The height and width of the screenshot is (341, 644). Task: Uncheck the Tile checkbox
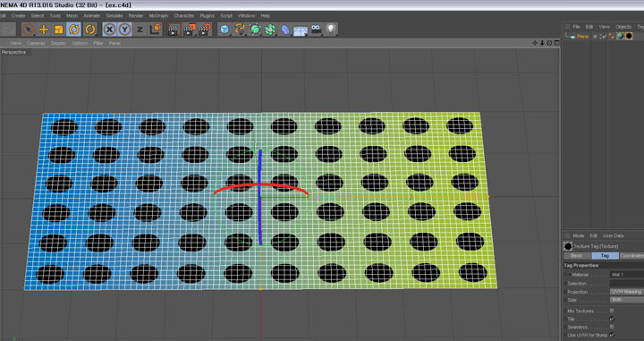tap(612, 319)
